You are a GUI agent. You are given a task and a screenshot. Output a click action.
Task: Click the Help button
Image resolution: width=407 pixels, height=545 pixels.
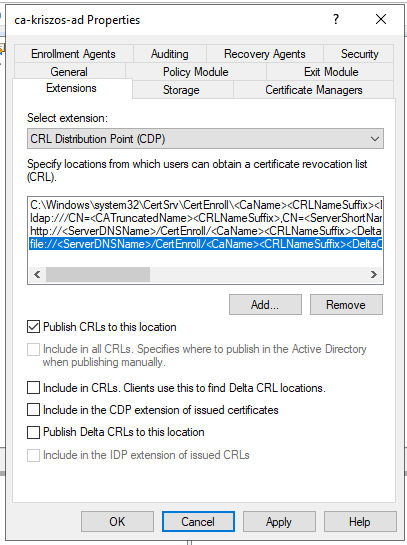(360, 521)
